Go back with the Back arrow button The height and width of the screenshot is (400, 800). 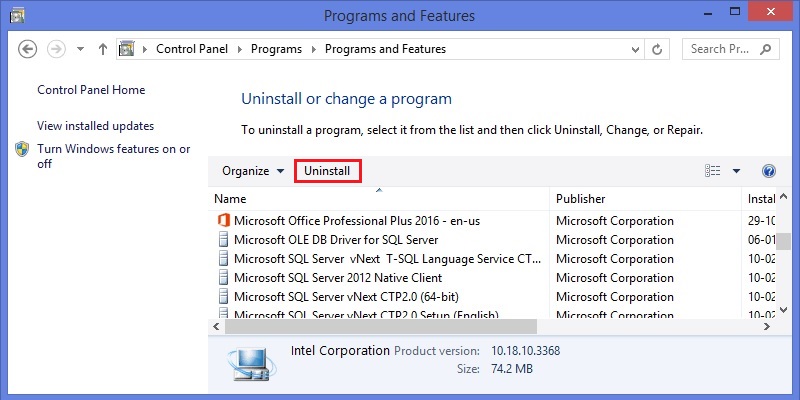coord(28,49)
